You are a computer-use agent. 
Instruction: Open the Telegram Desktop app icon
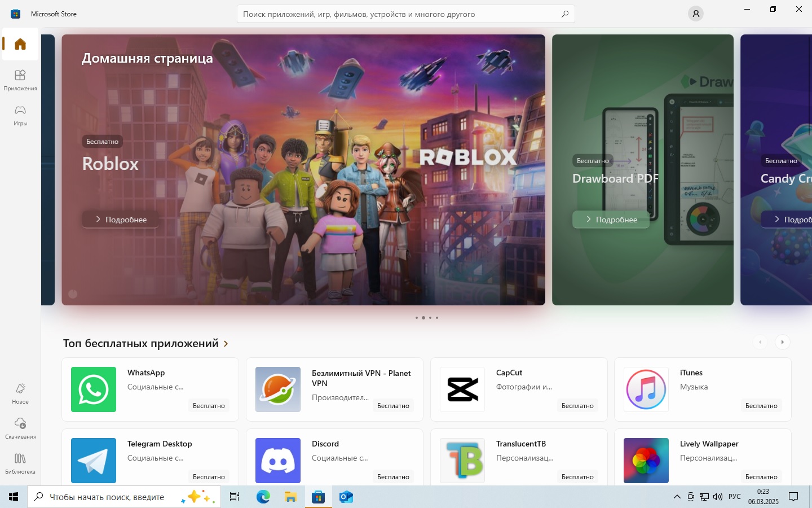[x=94, y=461]
